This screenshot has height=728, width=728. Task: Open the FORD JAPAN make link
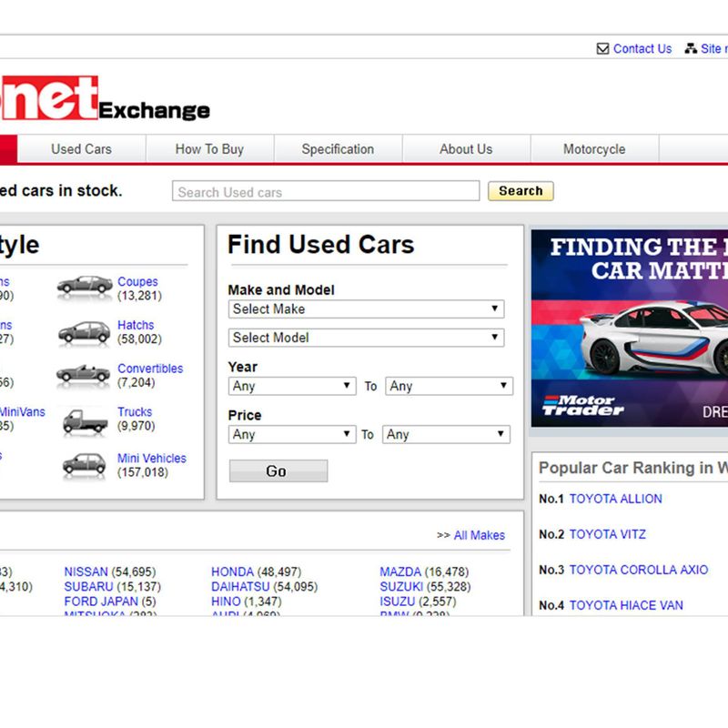click(x=101, y=602)
